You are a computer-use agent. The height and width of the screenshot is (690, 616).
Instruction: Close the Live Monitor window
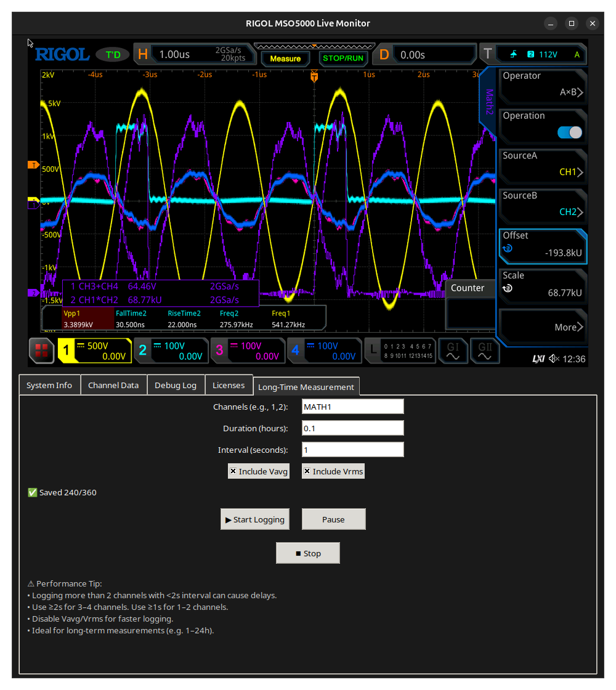[x=593, y=23]
